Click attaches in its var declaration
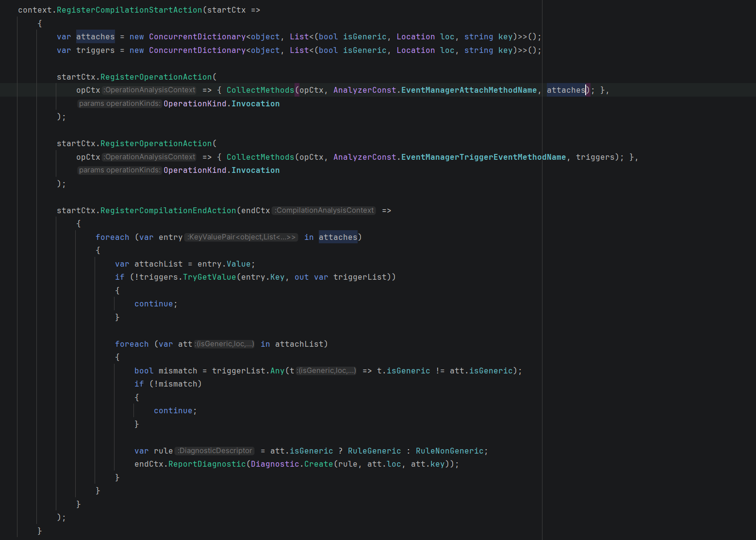Screen dimensions: 756x540 point(96,36)
